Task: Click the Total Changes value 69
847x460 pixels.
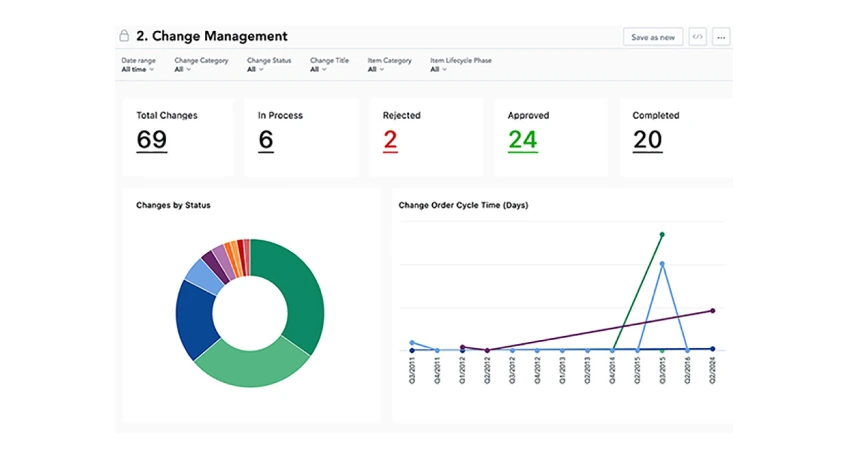Action: pyautogui.click(x=152, y=140)
